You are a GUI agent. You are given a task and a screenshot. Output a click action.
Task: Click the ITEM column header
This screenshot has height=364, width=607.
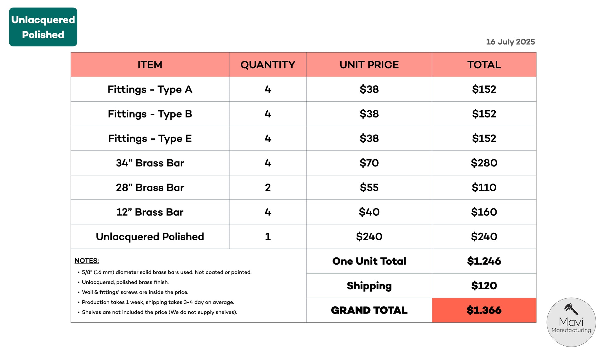[x=150, y=65]
